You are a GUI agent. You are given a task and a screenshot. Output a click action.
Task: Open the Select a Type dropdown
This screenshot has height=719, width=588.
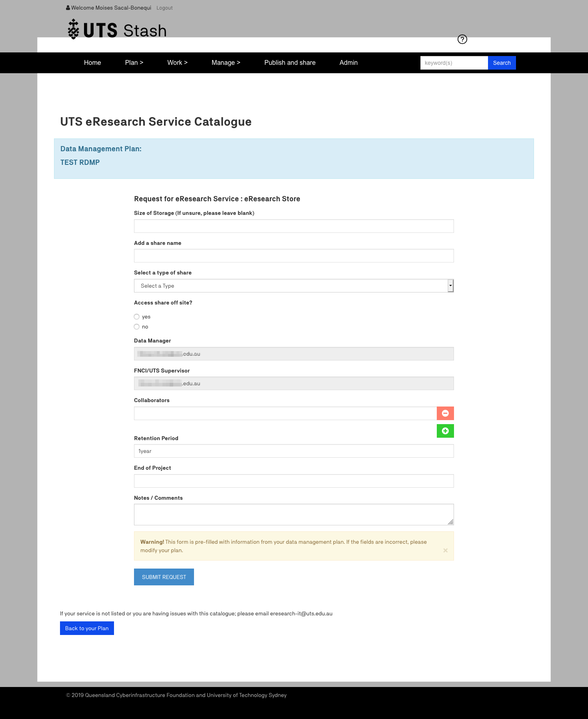click(294, 286)
